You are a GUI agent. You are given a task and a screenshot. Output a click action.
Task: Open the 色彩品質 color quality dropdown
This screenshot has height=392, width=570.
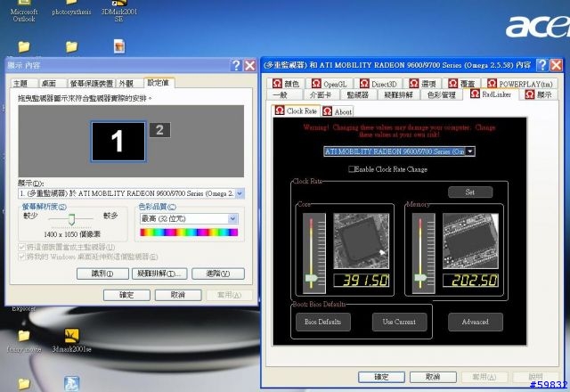(x=232, y=218)
